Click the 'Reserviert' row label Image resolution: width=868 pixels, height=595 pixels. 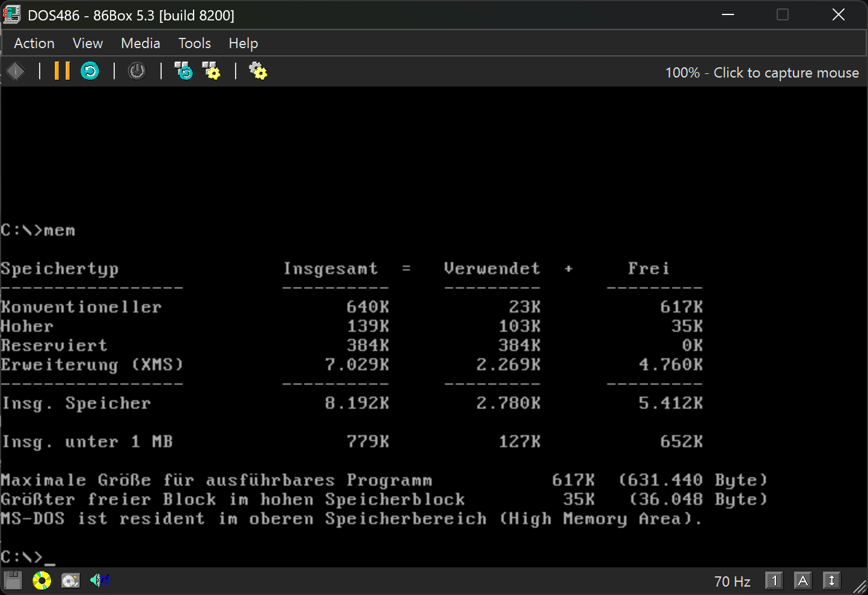(x=54, y=346)
